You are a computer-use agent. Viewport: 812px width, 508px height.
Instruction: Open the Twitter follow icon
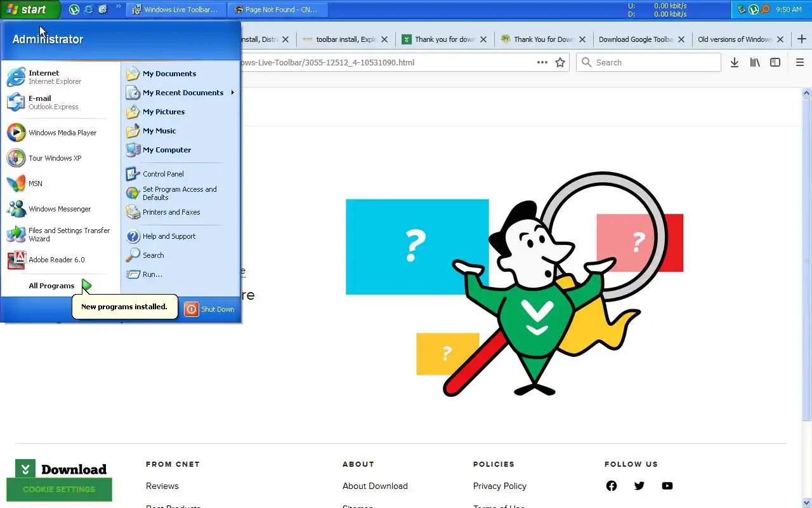(x=639, y=486)
